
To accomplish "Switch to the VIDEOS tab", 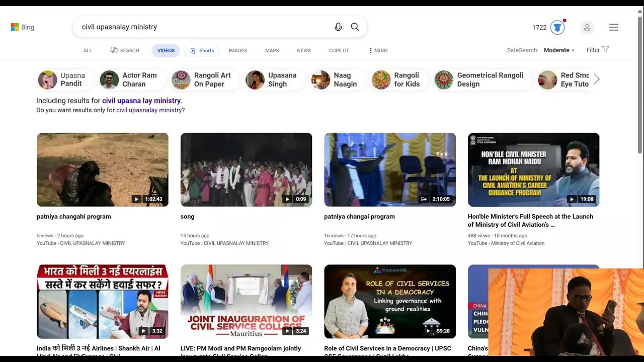I will [166, 50].
